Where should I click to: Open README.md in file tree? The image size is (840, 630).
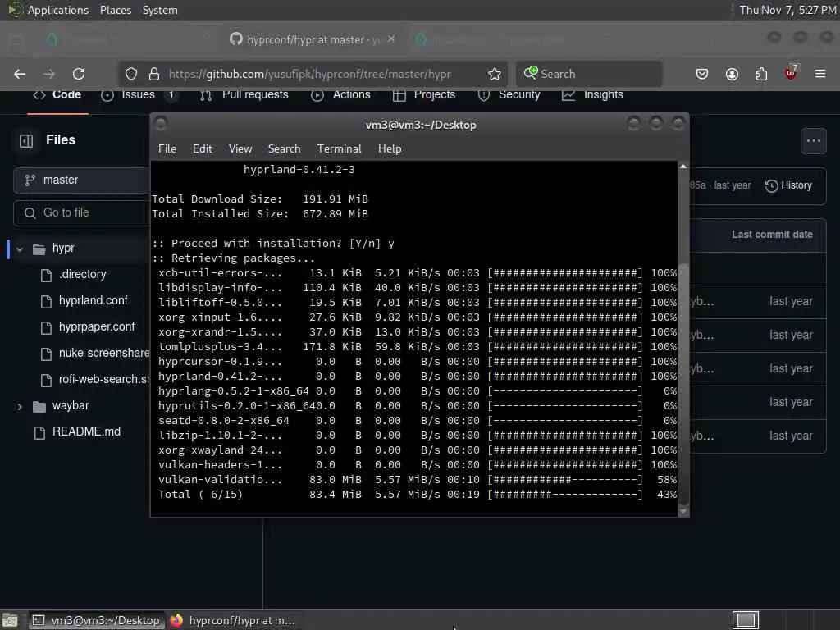(86, 431)
